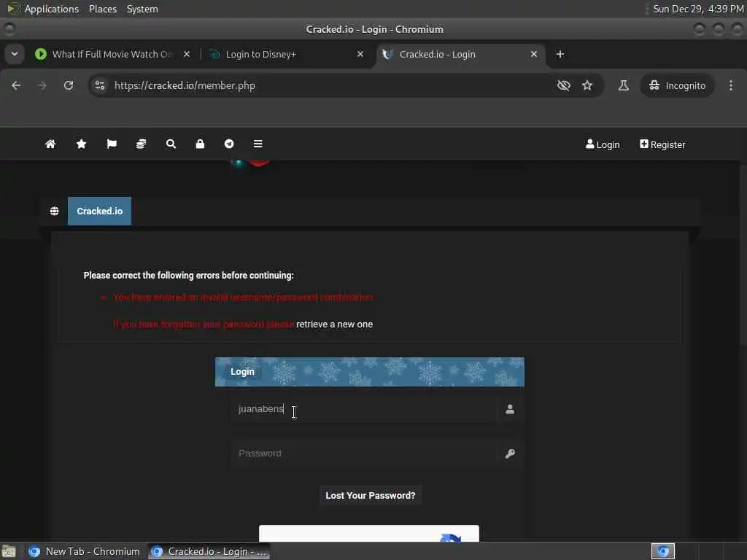Click the crossed-out eye icon in the address bar

[x=564, y=86]
